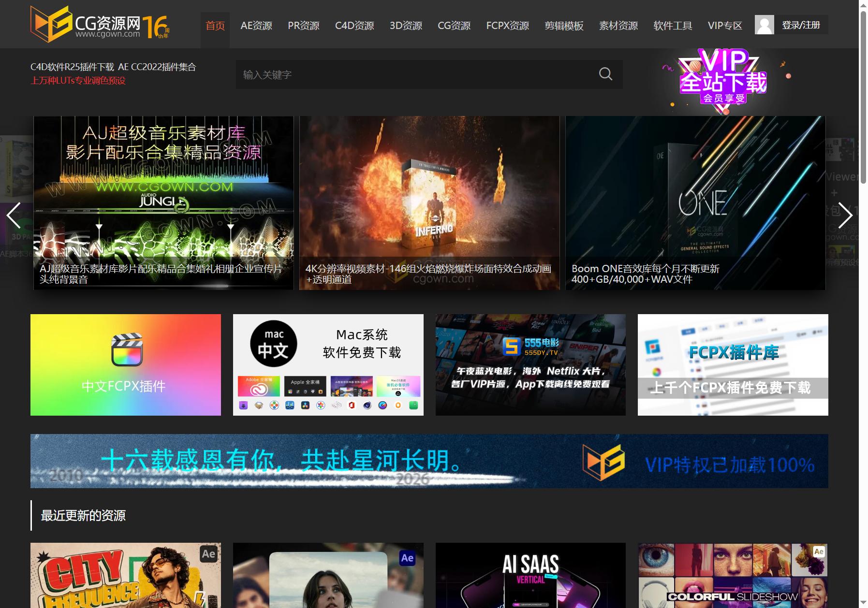Screen dimensions: 868x608
Task: Open the VIP专区 menu
Action: pos(725,26)
